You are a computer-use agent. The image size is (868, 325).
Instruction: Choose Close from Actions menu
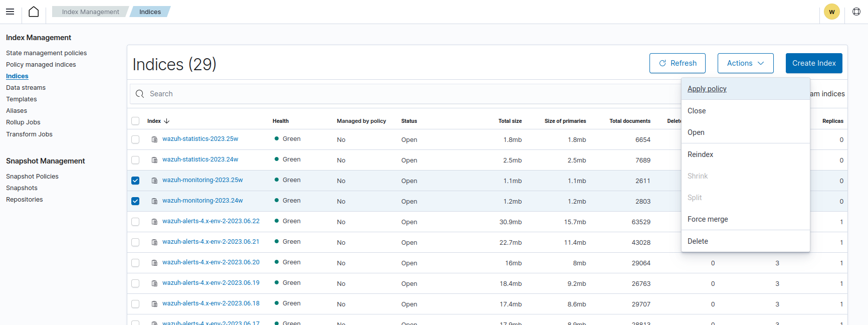pyautogui.click(x=745, y=111)
